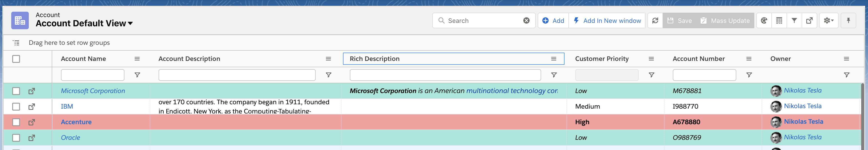Select the Accenture row checkbox

coord(16,122)
